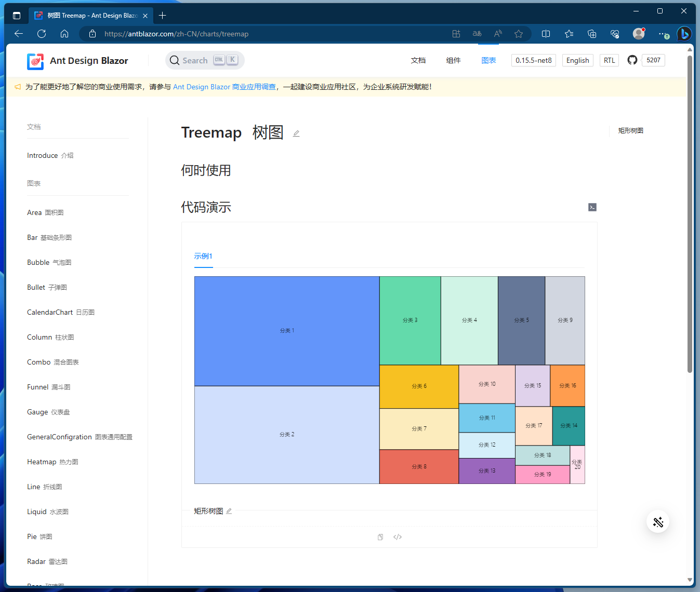Click the edit pencil next to the Treemap title
The height and width of the screenshot is (592, 700).
point(296,134)
